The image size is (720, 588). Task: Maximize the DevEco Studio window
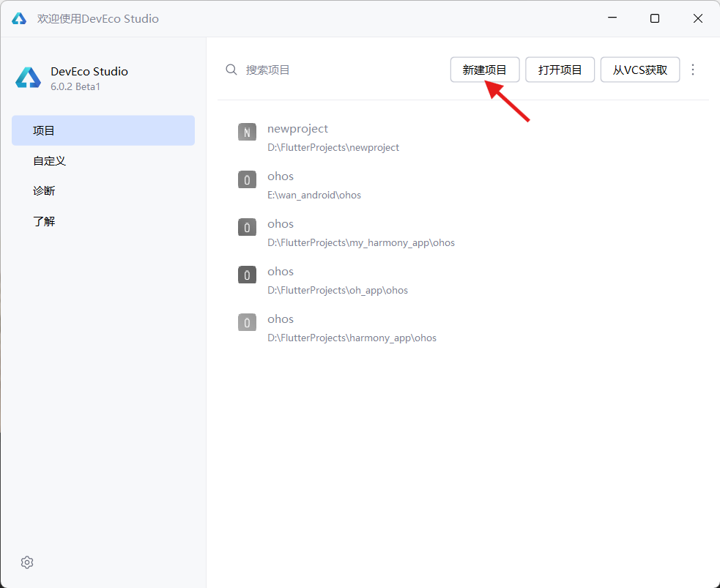click(x=655, y=18)
